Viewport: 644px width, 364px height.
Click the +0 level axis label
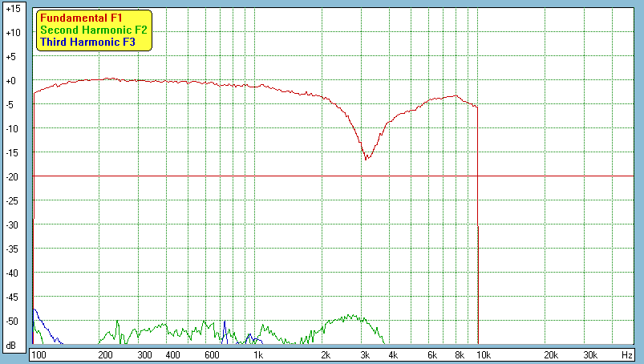tap(11, 81)
